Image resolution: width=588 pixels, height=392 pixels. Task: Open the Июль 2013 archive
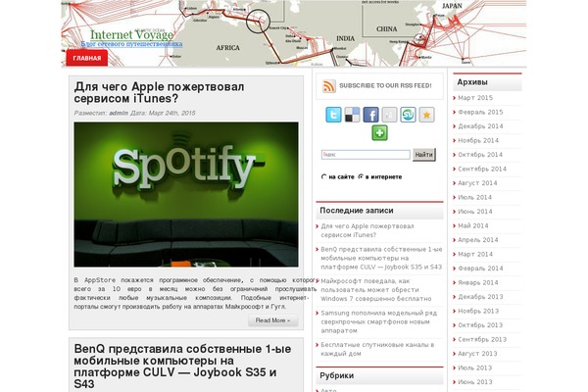pos(474,368)
